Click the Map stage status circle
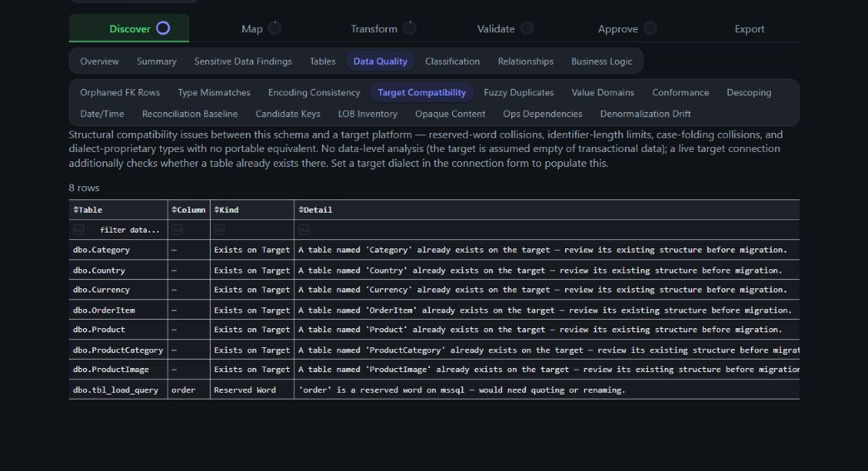The height and width of the screenshot is (471, 868). 275,28
